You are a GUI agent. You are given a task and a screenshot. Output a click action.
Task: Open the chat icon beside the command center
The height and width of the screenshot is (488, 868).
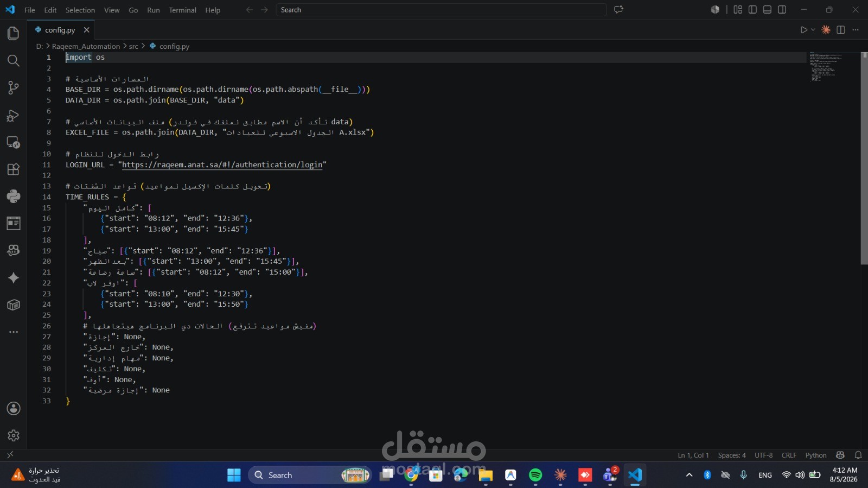tap(618, 10)
